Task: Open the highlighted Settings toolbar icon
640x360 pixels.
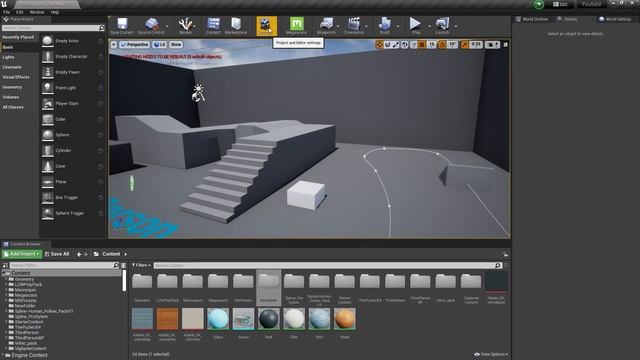Action: click(x=266, y=26)
